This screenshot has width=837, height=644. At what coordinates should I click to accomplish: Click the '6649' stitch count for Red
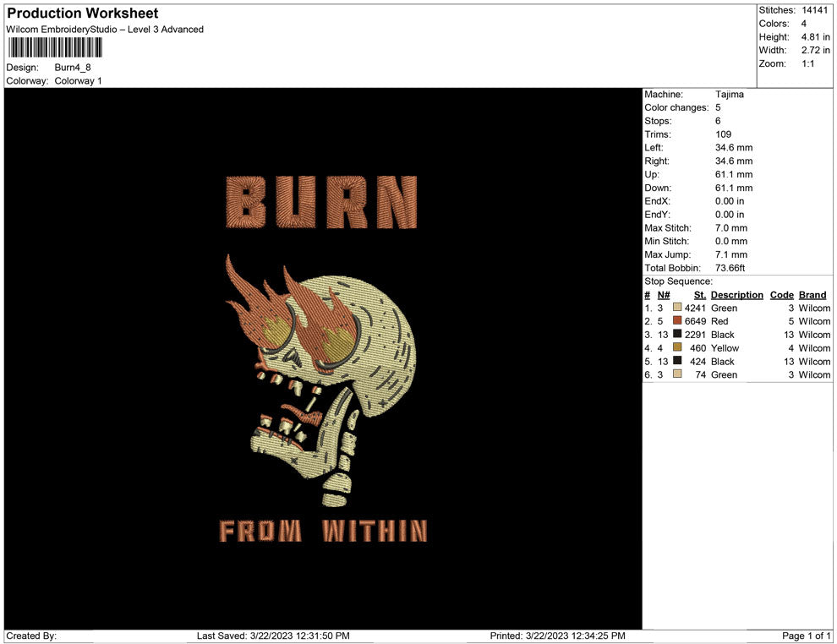pyautogui.click(x=695, y=320)
